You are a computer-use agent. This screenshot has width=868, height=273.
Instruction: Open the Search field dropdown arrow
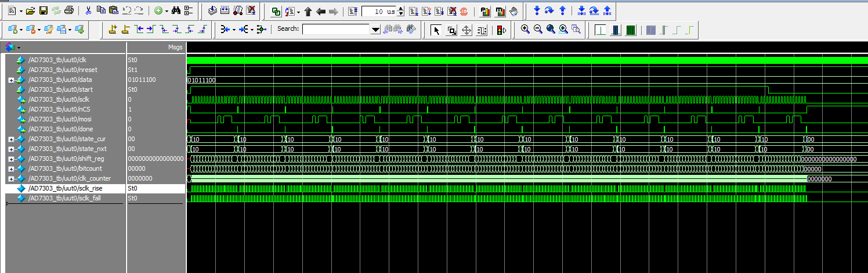(x=375, y=29)
